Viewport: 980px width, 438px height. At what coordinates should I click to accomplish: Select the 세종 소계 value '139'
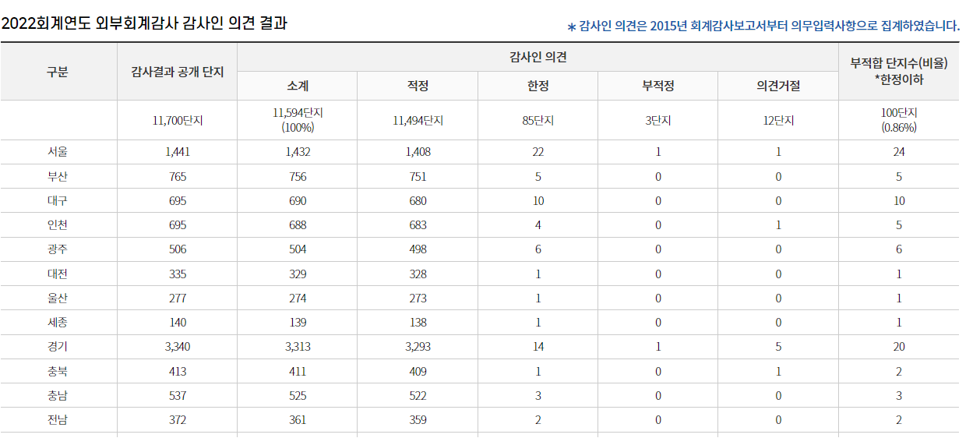pos(298,323)
